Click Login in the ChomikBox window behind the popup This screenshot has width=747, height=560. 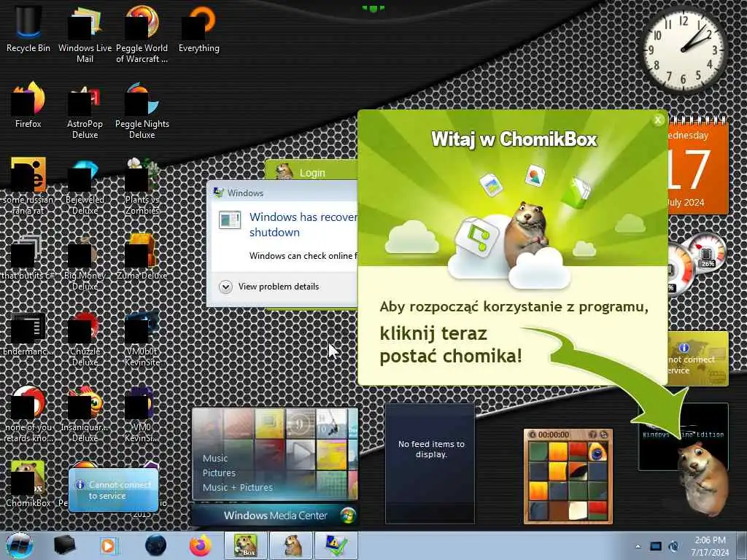click(x=312, y=173)
